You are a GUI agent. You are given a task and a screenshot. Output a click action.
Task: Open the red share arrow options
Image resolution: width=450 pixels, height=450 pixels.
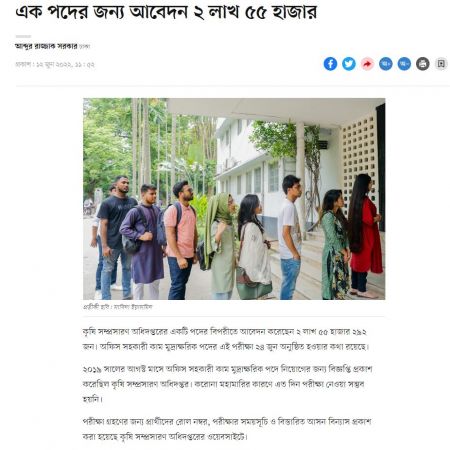pyautogui.click(x=367, y=64)
